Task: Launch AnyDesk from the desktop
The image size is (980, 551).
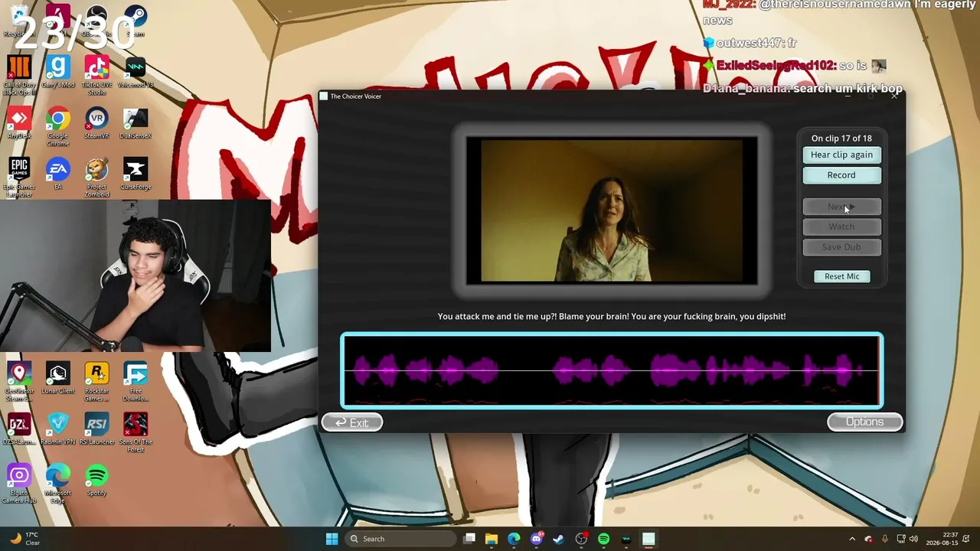Action: pos(19,122)
